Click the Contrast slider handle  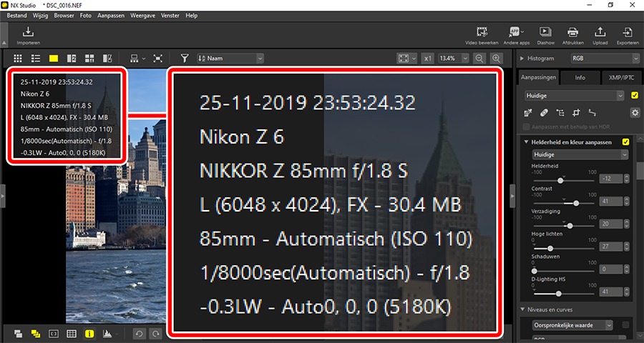pyautogui.click(x=576, y=203)
